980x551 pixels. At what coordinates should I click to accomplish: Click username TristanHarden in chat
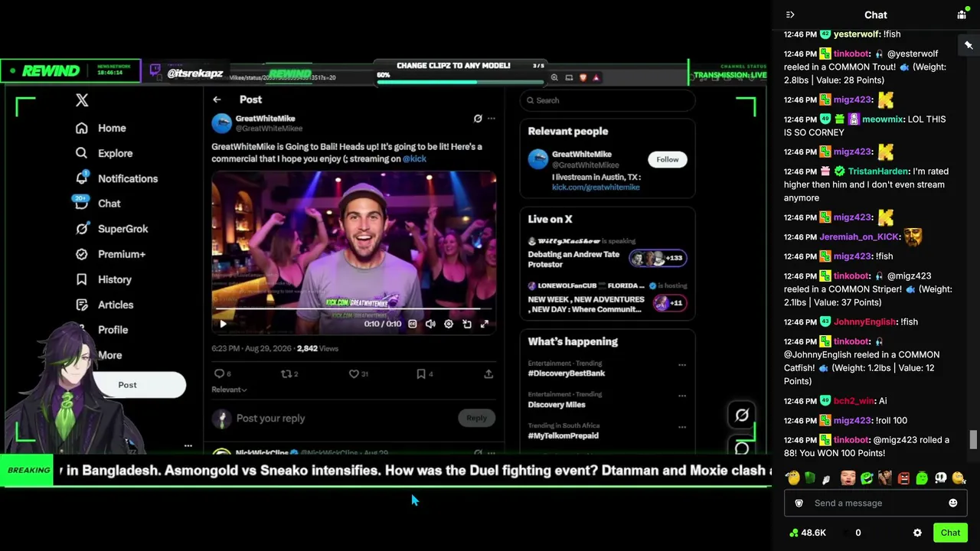[878, 171]
